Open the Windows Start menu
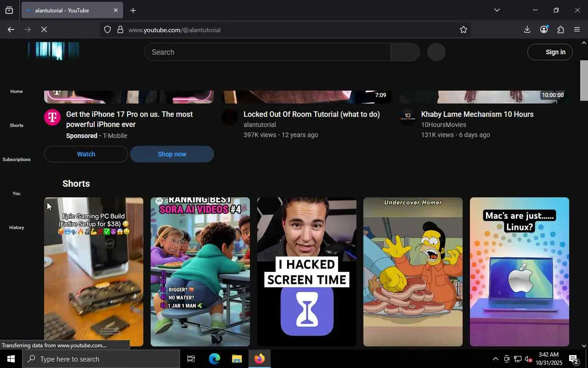Viewport: 588px width, 368px height. pyautogui.click(x=11, y=359)
